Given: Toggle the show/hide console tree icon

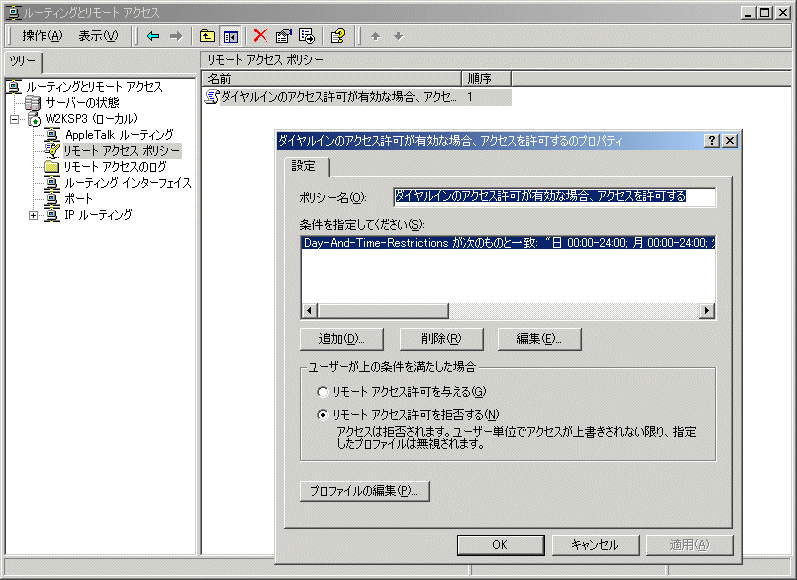Looking at the screenshot, I should click(x=230, y=36).
